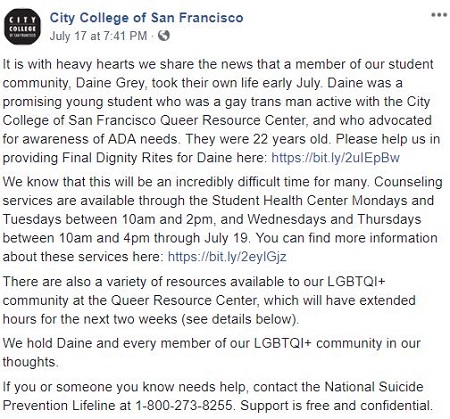The image size is (450, 419).
Task: Click 'Support is free and confidential' text
Action: [x=337, y=405]
